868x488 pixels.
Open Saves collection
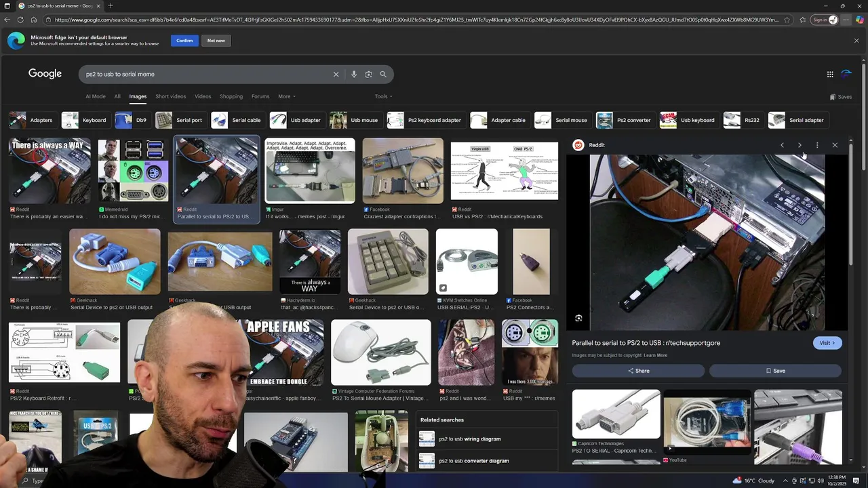[x=841, y=97]
